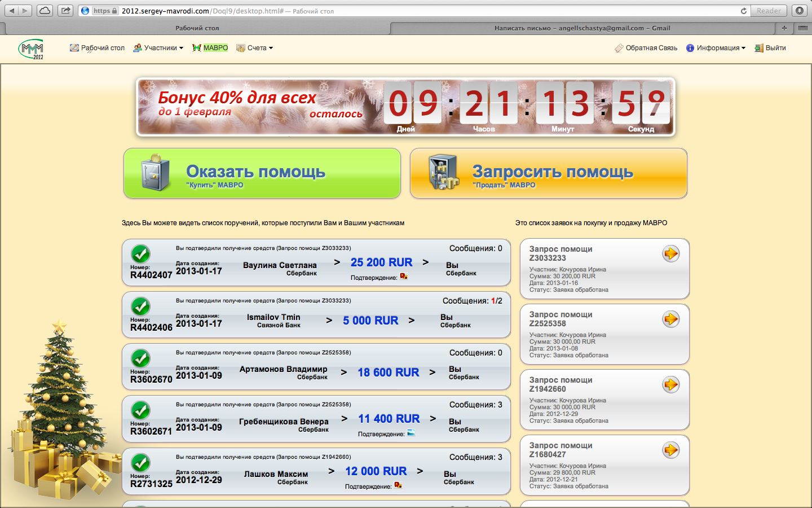Click order number R2731325
Screen dimensions: 812x508
[151, 484]
